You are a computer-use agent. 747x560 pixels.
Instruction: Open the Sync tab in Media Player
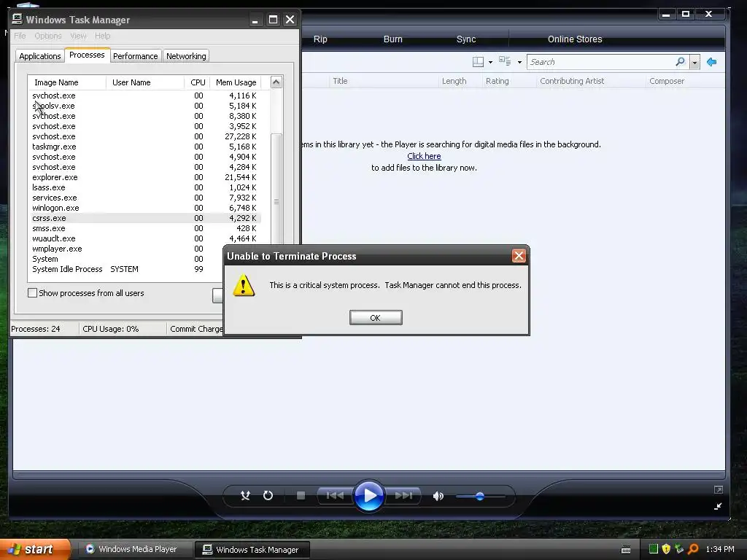click(x=466, y=39)
